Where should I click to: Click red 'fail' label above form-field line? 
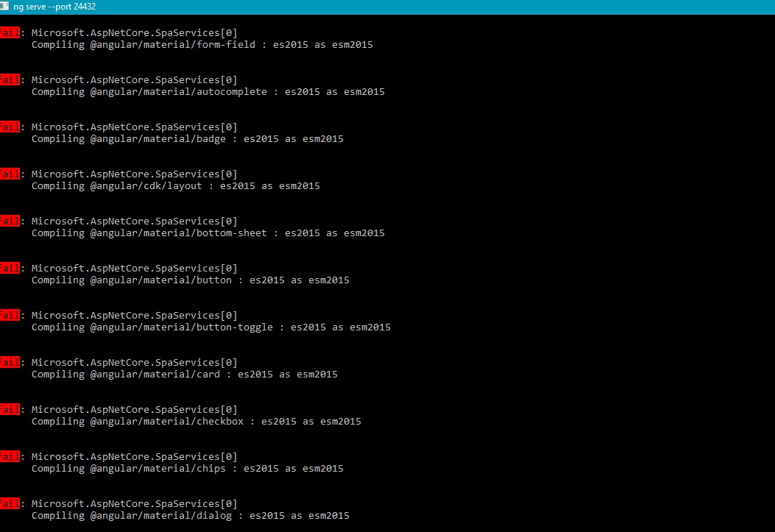[x=10, y=32]
